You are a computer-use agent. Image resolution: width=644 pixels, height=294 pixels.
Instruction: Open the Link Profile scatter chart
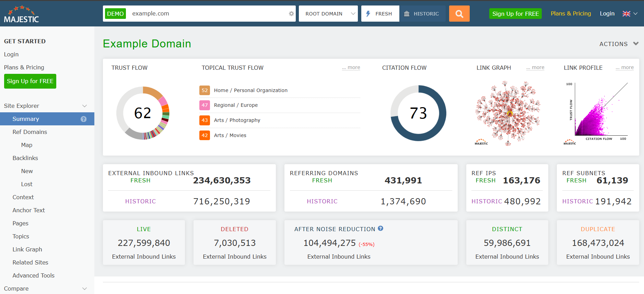596,113
